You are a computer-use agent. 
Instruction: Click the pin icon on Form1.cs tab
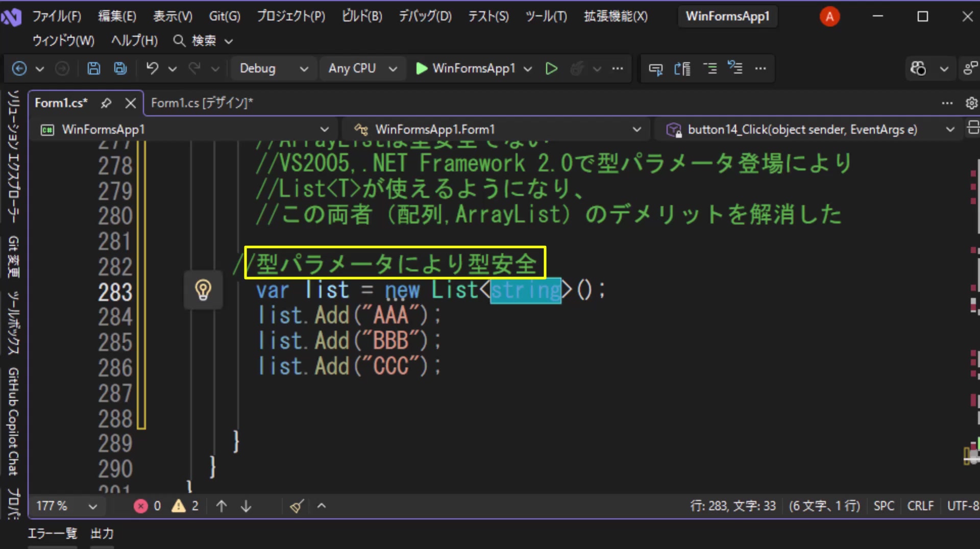(x=106, y=103)
